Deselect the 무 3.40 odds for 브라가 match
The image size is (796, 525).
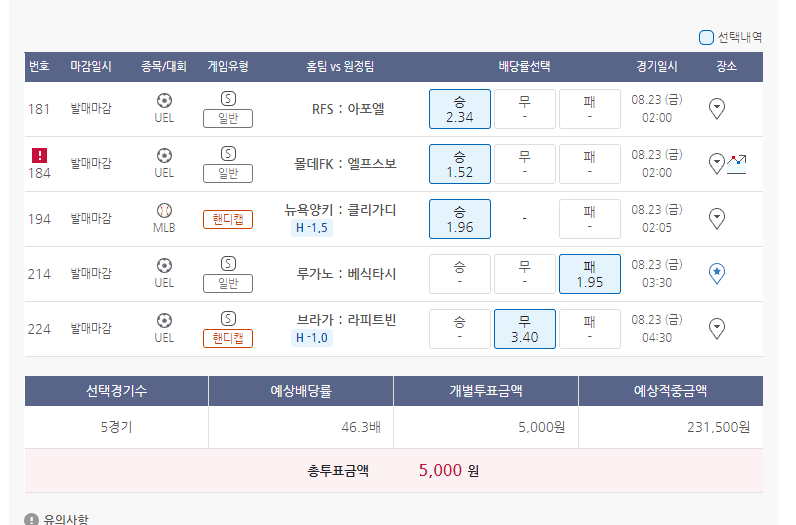[524, 329]
